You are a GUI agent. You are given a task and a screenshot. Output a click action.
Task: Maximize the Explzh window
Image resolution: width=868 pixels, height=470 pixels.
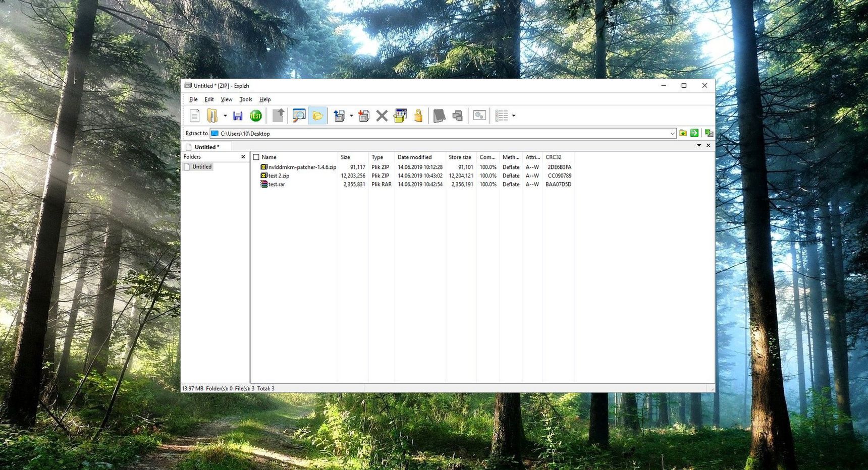pyautogui.click(x=684, y=86)
